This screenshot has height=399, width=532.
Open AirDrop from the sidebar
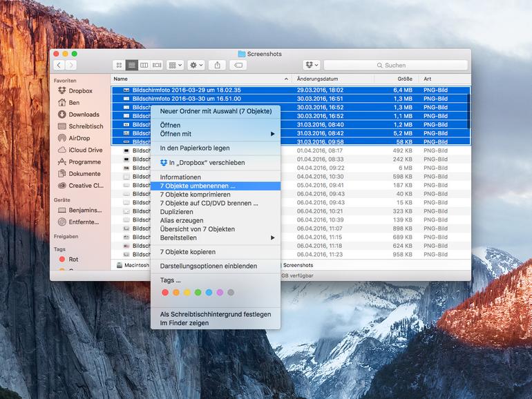[x=79, y=138]
